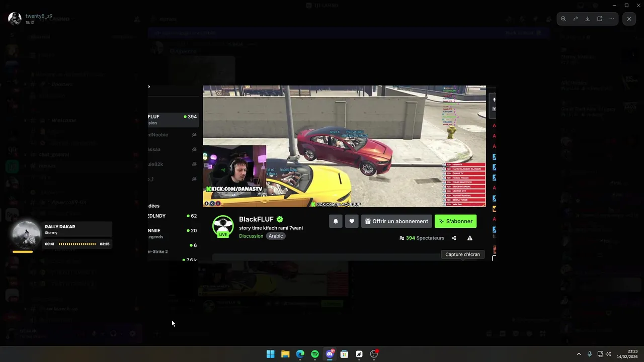Click the RALLY DAKAR track title

point(60,227)
